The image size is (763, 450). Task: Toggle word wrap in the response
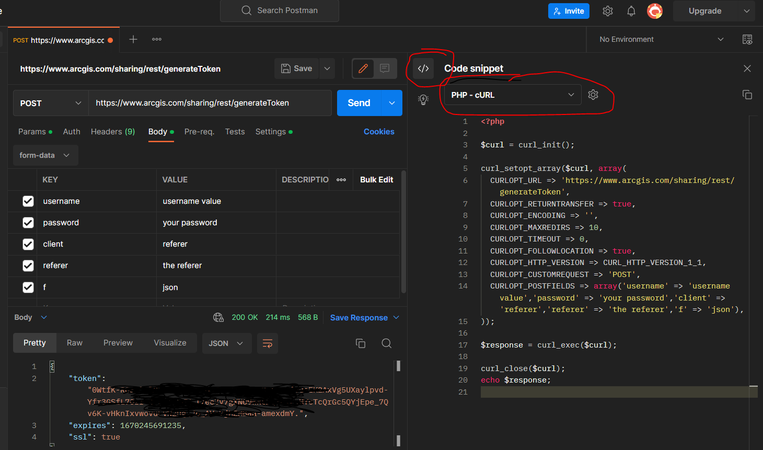pos(267,343)
